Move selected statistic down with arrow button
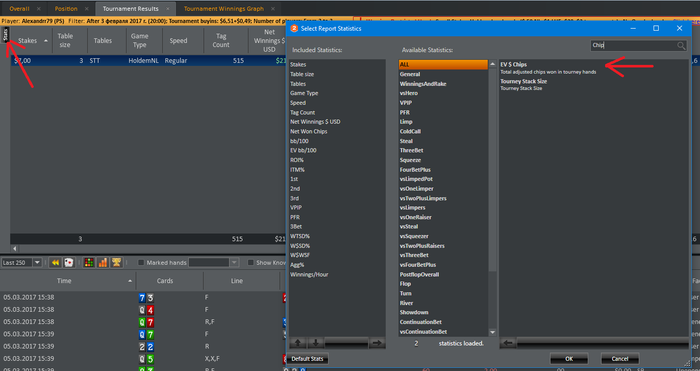This screenshot has height=371, width=700. pyautogui.click(x=316, y=343)
